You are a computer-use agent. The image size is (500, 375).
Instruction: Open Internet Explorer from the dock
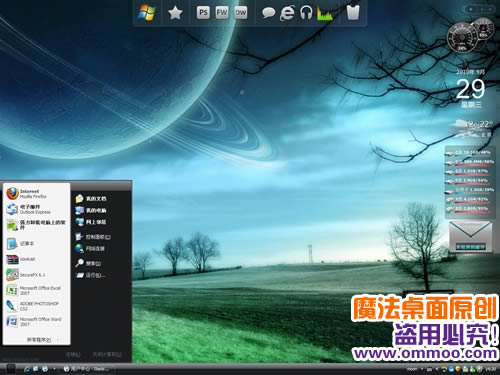pyautogui.click(x=287, y=13)
